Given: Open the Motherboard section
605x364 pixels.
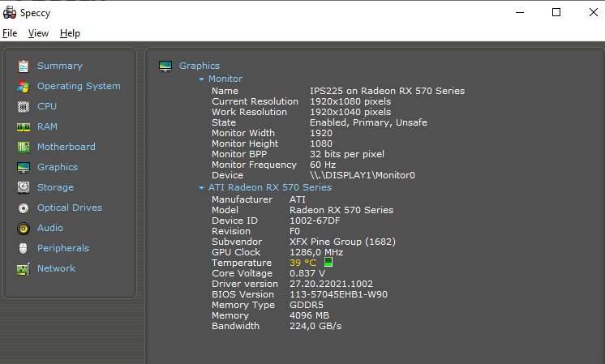Looking at the screenshot, I should tap(67, 147).
